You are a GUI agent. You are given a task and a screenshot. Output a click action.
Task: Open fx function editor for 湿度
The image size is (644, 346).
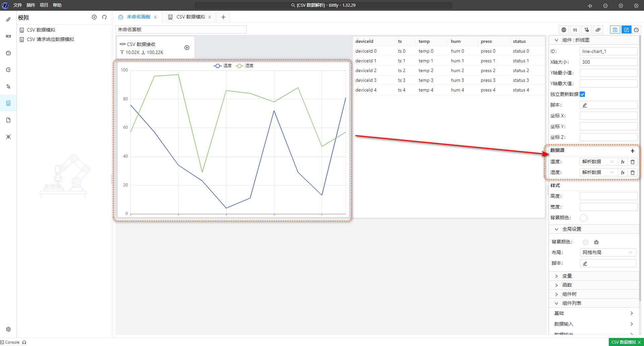[x=623, y=173]
